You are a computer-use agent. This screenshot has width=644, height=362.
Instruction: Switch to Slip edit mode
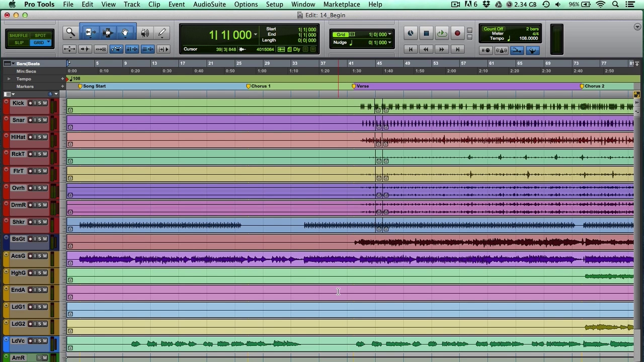[x=19, y=43]
